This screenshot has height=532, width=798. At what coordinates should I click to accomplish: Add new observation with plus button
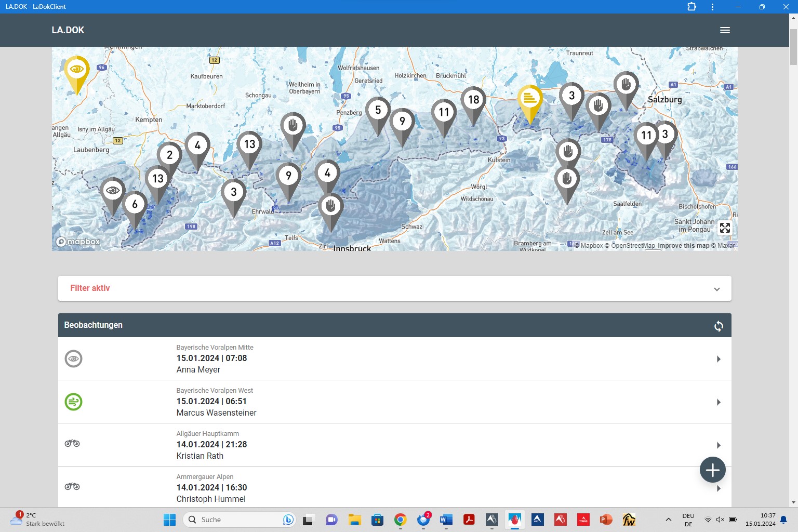tap(712, 470)
